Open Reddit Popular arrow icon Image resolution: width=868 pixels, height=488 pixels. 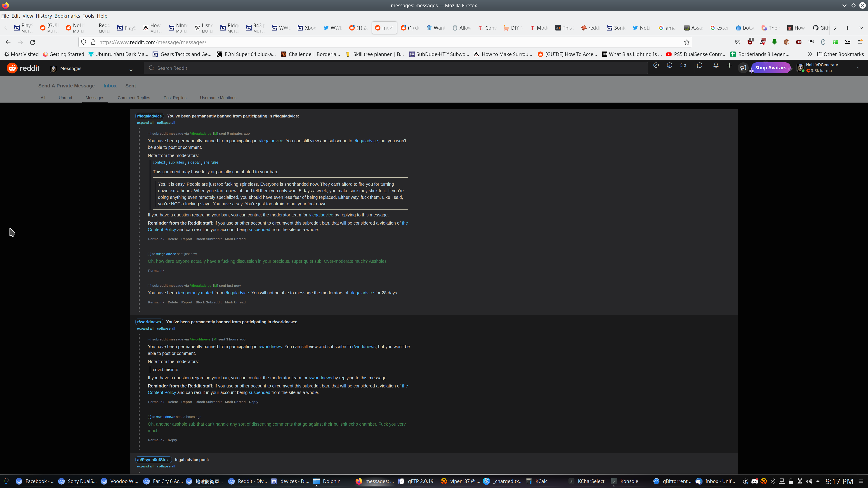coord(656,65)
